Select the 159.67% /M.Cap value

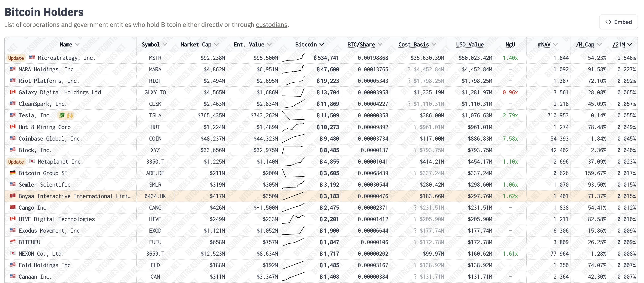pyautogui.click(x=595, y=173)
